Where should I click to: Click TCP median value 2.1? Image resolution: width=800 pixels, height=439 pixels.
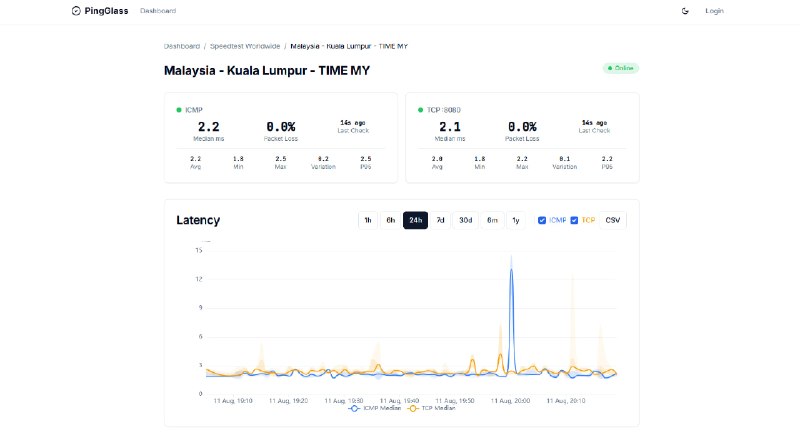[450, 127]
